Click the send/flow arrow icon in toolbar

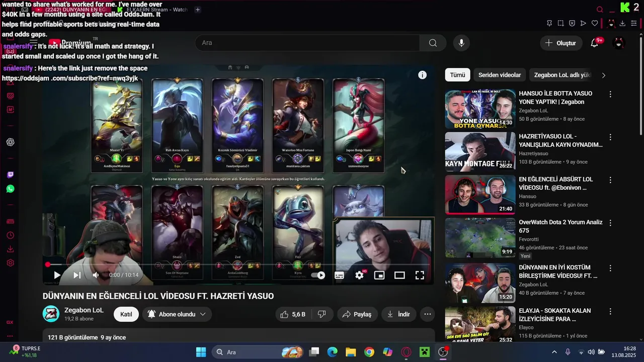point(583,23)
